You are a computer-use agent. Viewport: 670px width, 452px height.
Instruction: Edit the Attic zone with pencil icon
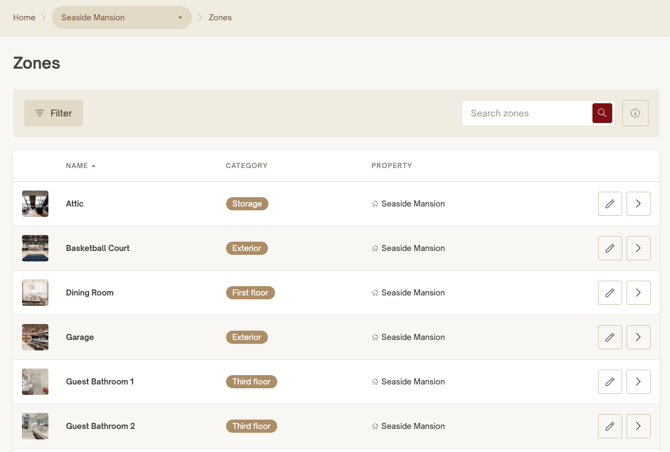(610, 204)
